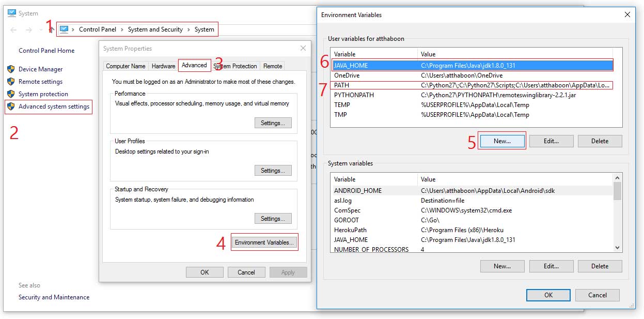Viewport: 644px width, 319px height.
Task: Open Advanced system settings
Action: 54,107
